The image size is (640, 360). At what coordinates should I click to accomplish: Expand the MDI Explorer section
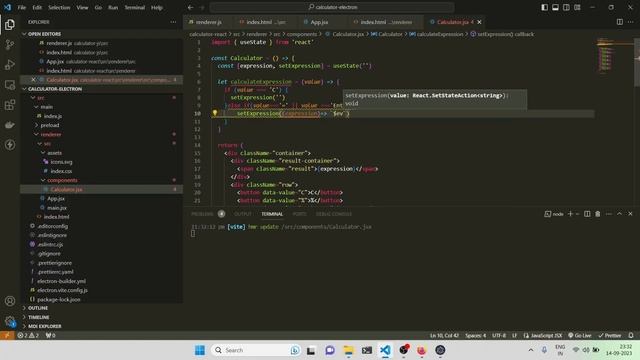pyautogui.click(x=44, y=326)
